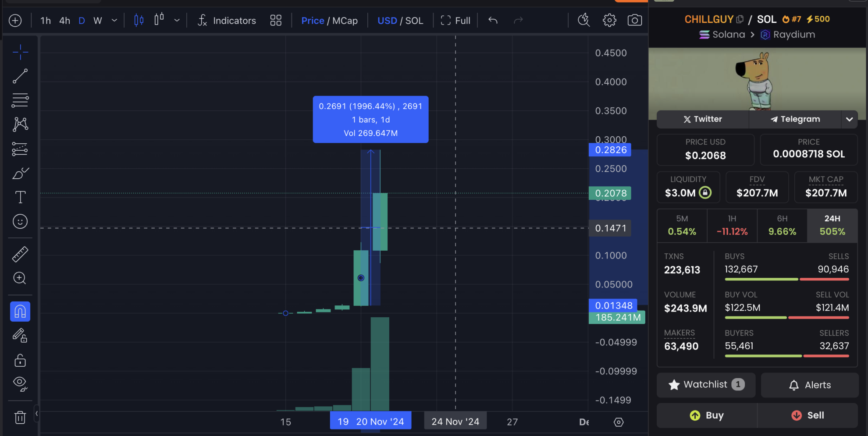This screenshot has width=868, height=436.
Task: Select the text annotation tool
Action: pyautogui.click(x=20, y=197)
